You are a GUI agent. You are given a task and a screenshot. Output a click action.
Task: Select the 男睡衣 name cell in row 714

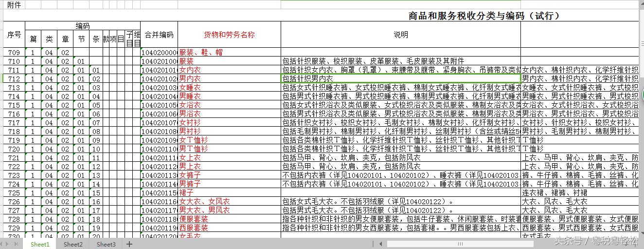click(229, 96)
